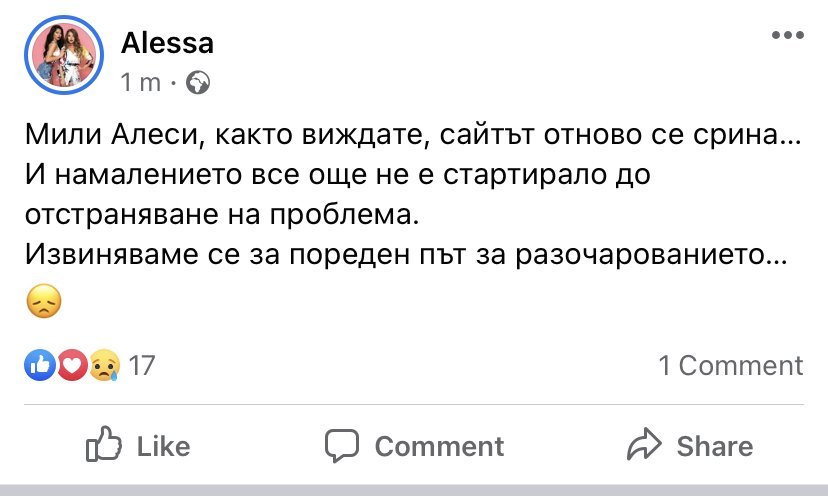Click the post line starting "Мили Алеси"
Viewport: 828px width, 496px height.
(412, 137)
